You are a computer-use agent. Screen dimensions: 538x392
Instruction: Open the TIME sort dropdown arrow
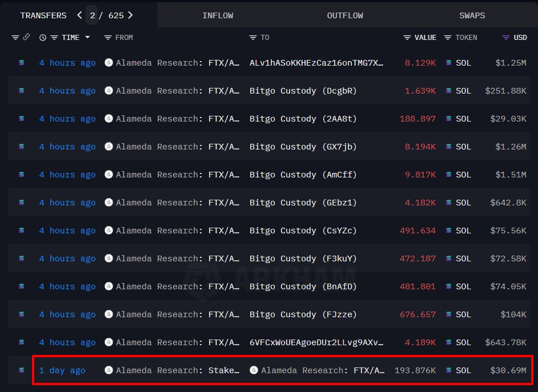click(x=87, y=37)
